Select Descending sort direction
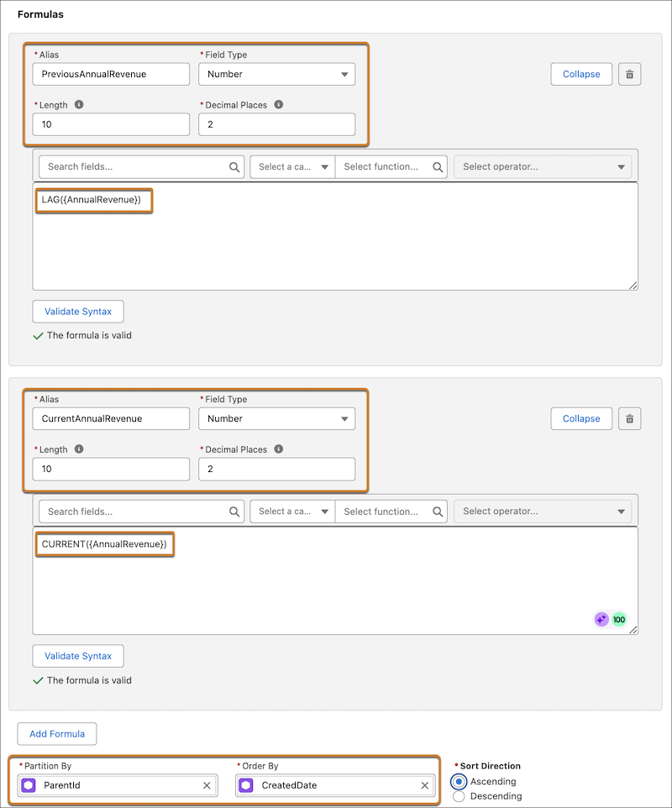Image resolution: width=672 pixels, height=808 pixels. pyautogui.click(x=459, y=796)
